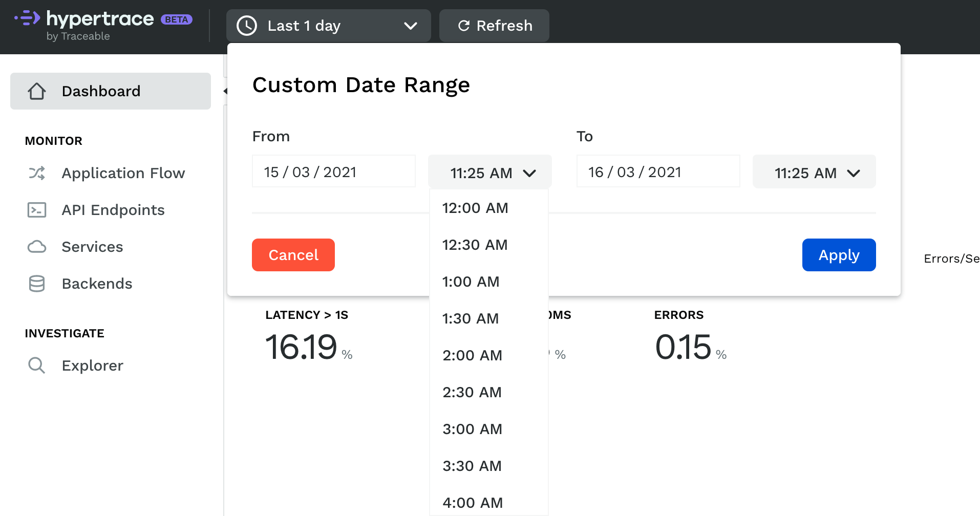Select 12:00 AM from the time list

tap(475, 208)
